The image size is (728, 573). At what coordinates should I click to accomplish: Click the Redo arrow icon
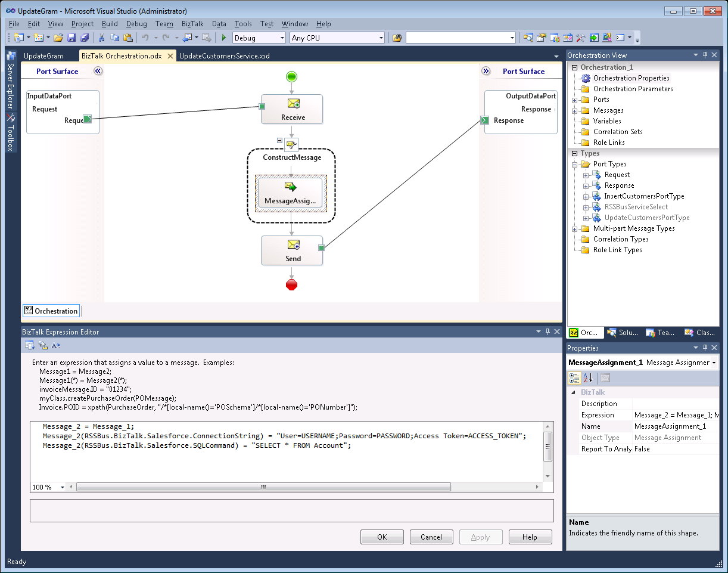166,38
